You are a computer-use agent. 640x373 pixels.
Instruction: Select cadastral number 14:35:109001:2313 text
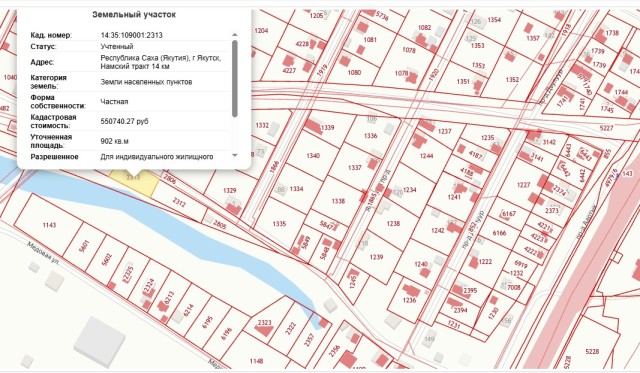[x=131, y=35]
